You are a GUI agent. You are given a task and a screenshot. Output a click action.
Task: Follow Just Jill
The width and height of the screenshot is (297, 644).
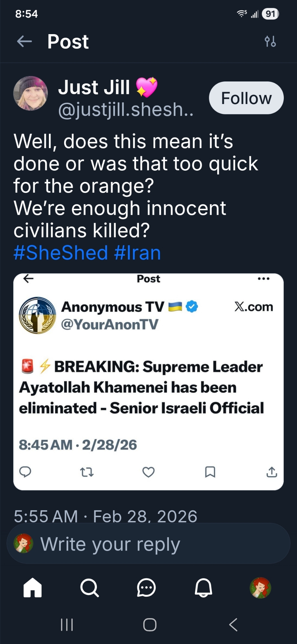point(246,98)
